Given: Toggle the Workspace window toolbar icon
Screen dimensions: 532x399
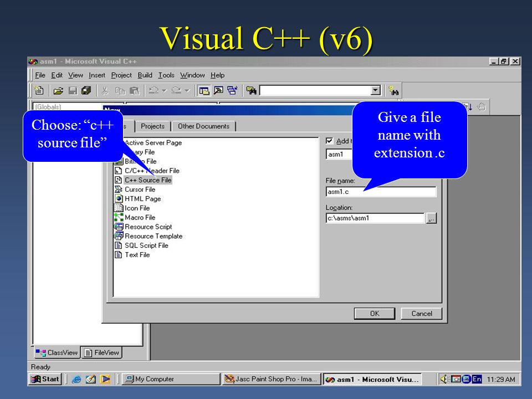Looking at the screenshot, I should click(x=204, y=90).
